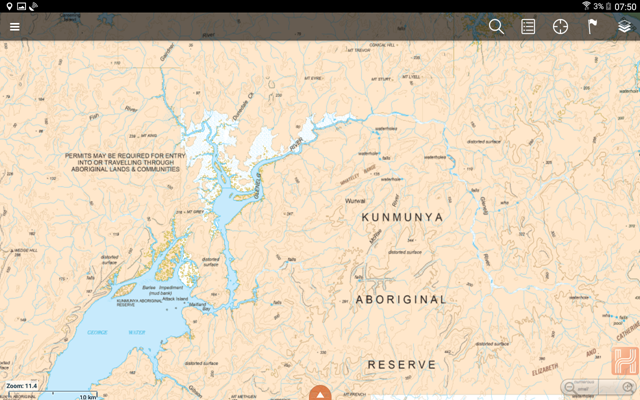The height and width of the screenshot is (400, 640).
Task: Tap the picture notification icon in status bar
Action: point(21,6)
